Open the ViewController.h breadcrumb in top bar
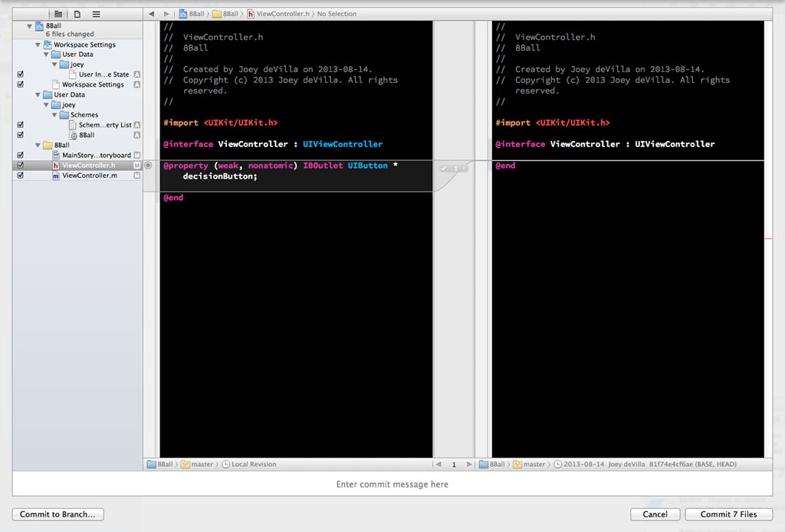Viewport: 785px width, 532px height. (x=278, y=14)
